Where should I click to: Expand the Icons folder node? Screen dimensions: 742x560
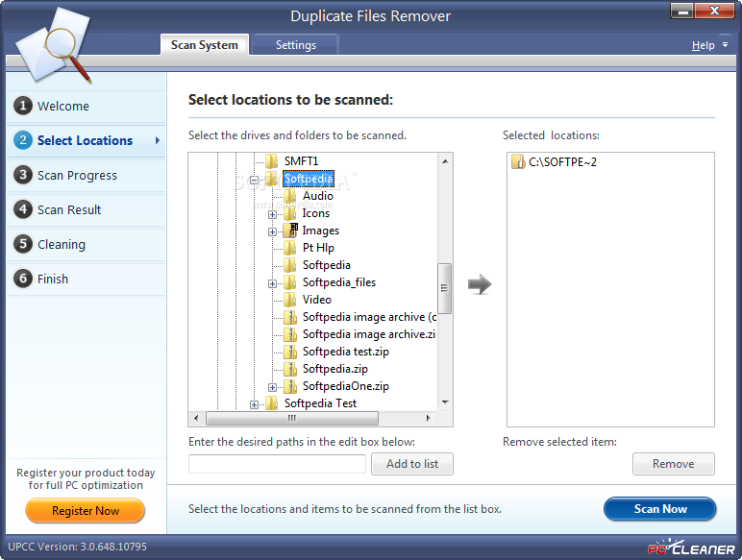tap(272, 215)
